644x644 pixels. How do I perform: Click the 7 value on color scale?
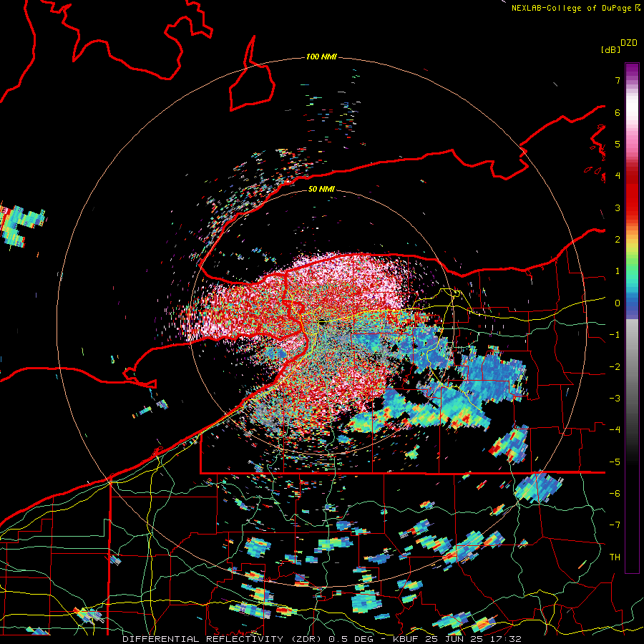click(x=618, y=80)
